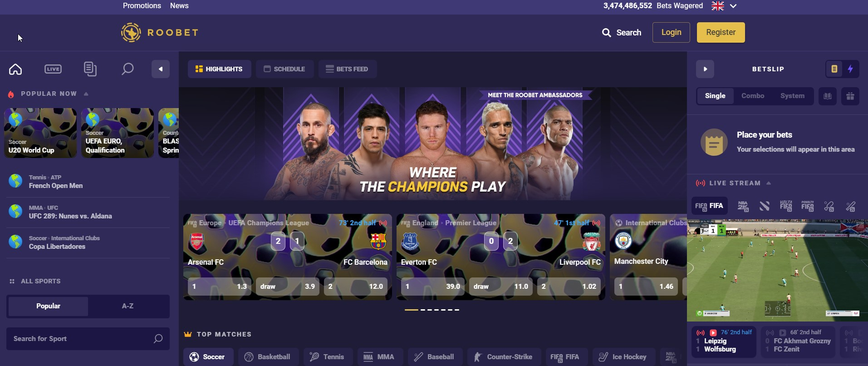Open the language flag dropdown
This screenshot has height=366, width=868.
pyautogui.click(x=724, y=6)
